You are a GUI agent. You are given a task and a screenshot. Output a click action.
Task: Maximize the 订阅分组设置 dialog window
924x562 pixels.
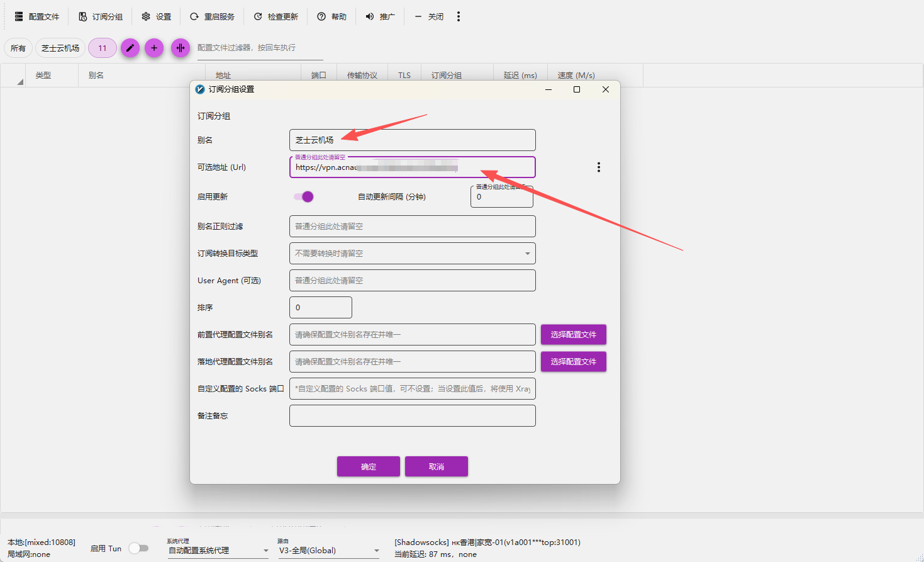coord(577,89)
